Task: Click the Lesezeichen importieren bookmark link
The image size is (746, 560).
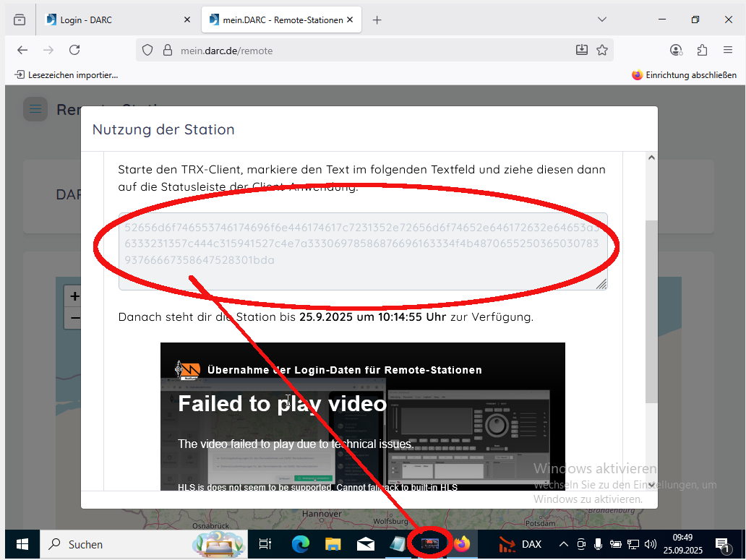Action: coord(67,74)
